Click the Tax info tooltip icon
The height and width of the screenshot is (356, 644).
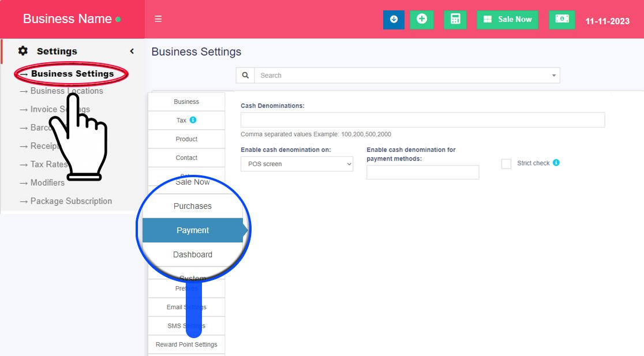[x=193, y=120]
